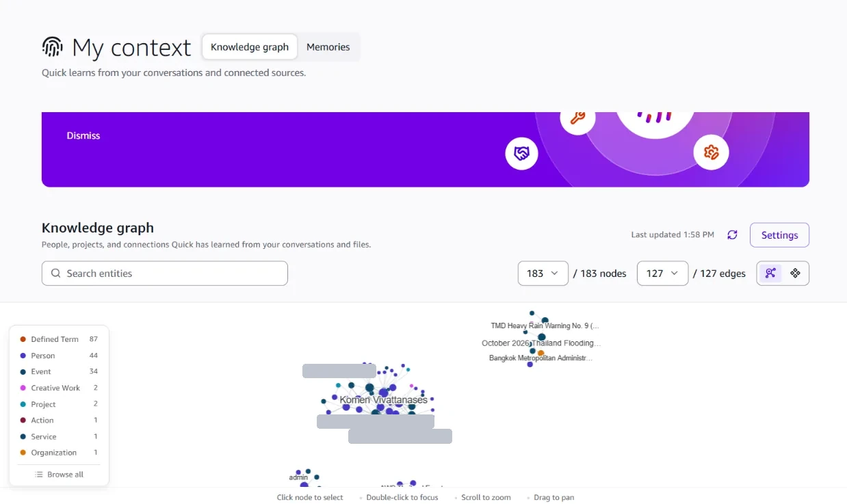The image size is (847, 504).
Task: Select the Organization legend color entry
Action: (x=59, y=453)
